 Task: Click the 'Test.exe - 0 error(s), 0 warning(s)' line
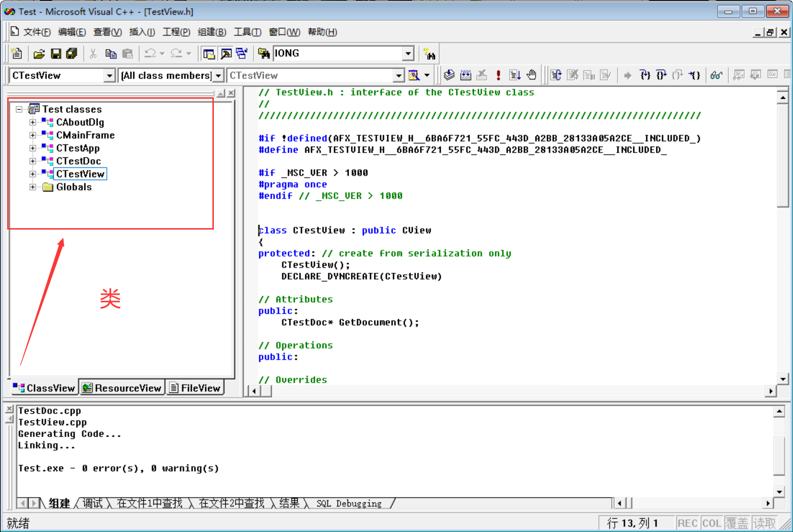[x=118, y=468]
